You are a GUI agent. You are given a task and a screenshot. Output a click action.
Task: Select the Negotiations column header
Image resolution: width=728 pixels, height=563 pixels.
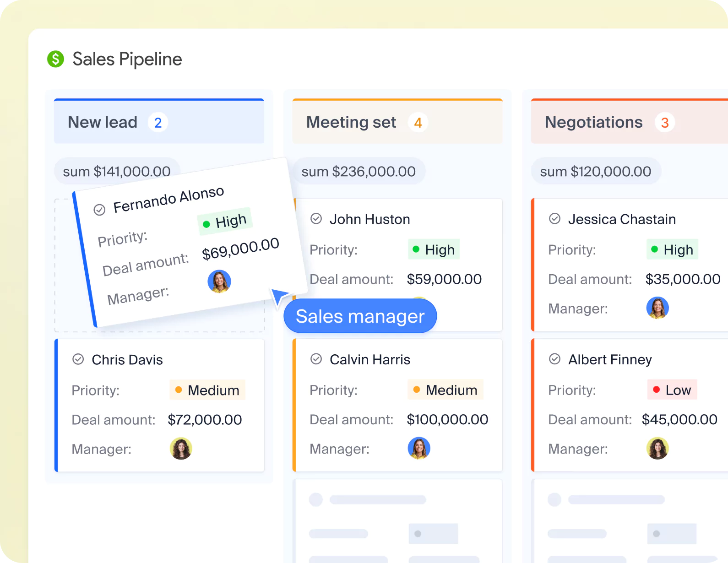(594, 123)
